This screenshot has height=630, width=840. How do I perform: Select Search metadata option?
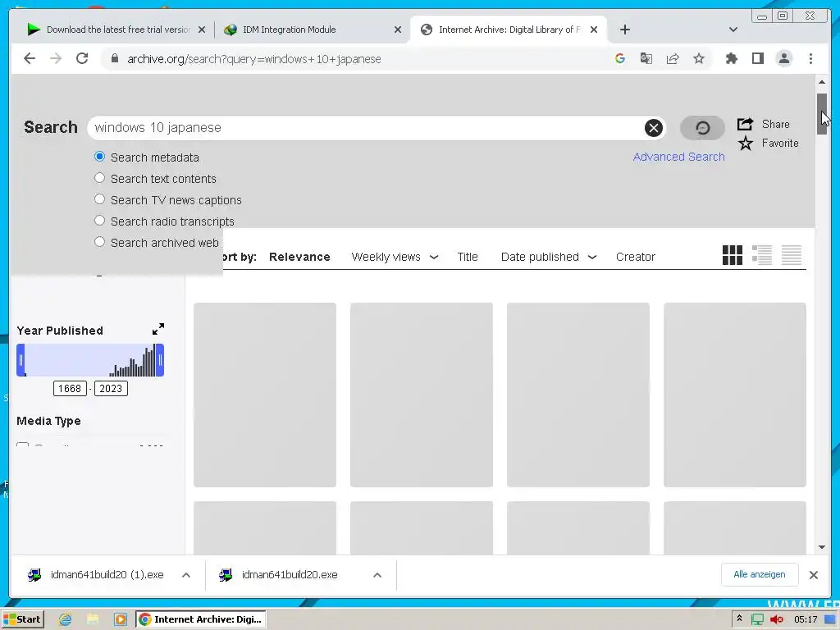tap(99, 157)
